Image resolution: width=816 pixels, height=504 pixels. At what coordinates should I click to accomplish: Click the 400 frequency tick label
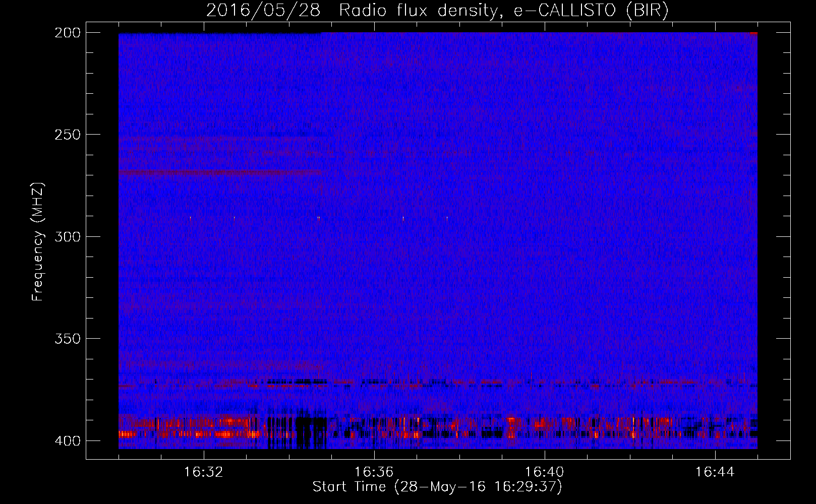pos(67,441)
